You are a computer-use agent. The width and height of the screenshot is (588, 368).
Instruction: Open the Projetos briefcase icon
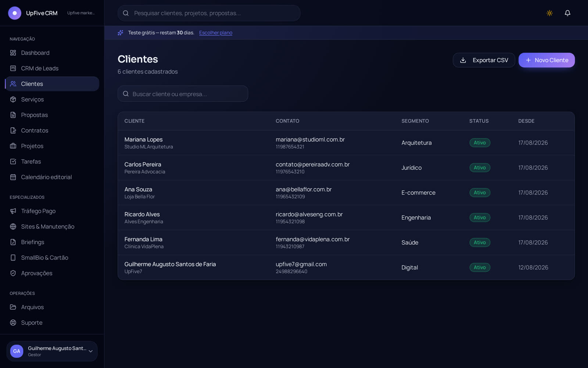13,146
